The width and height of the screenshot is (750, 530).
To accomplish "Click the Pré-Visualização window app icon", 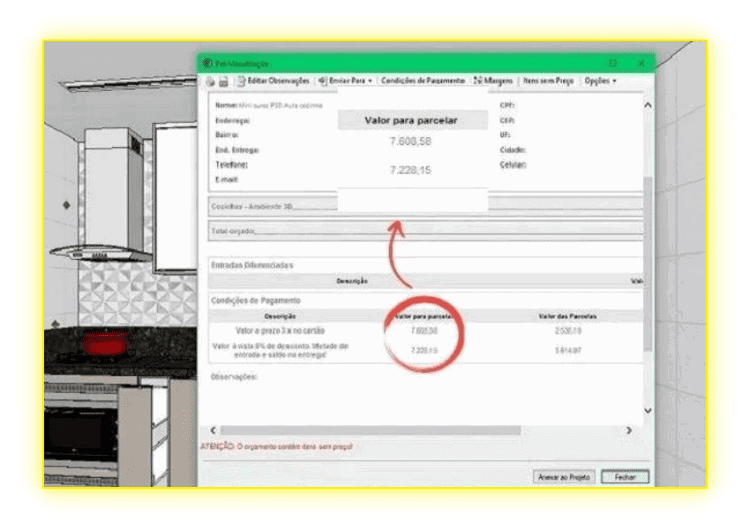I will [206, 62].
